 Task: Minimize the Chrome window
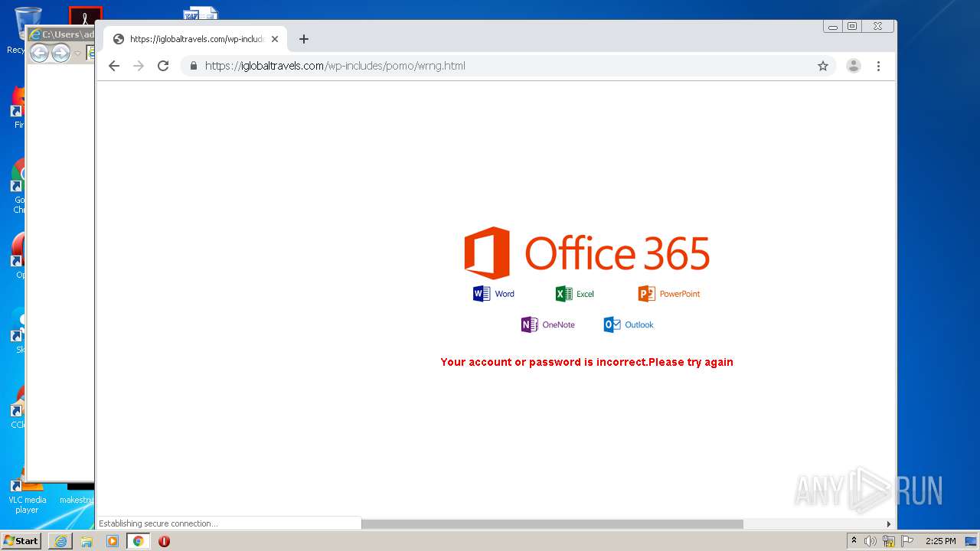[x=832, y=26]
